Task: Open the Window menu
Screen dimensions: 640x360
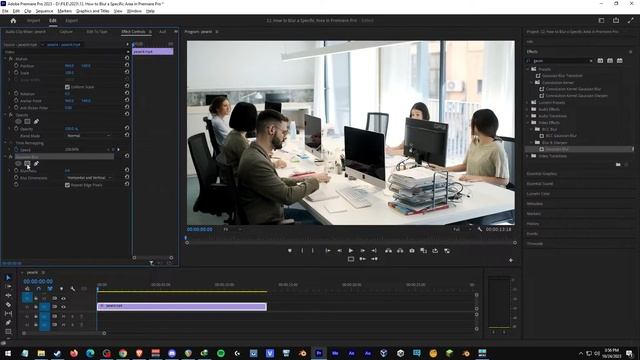Action: point(134,11)
